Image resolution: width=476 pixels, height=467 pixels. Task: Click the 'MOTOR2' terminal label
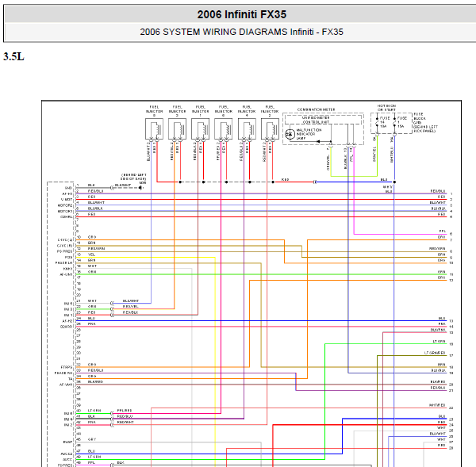tap(65, 205)
